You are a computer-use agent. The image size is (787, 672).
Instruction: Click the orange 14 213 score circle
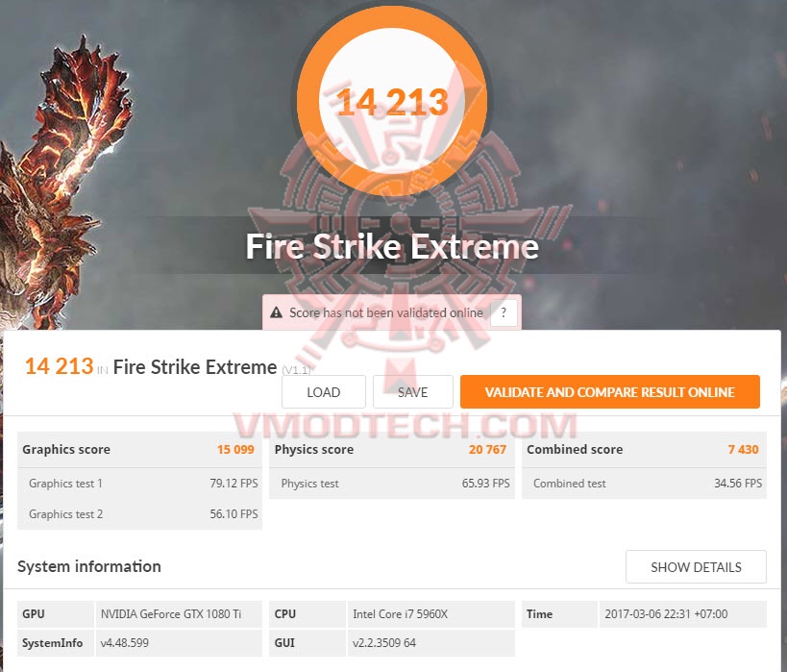tap(392, 100)
